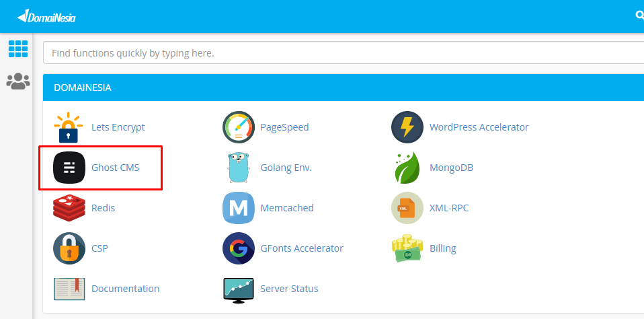This screenshot has height=319, width=644.
Task: Open the PageSpeed gauge icon
Action: (239, 127)
